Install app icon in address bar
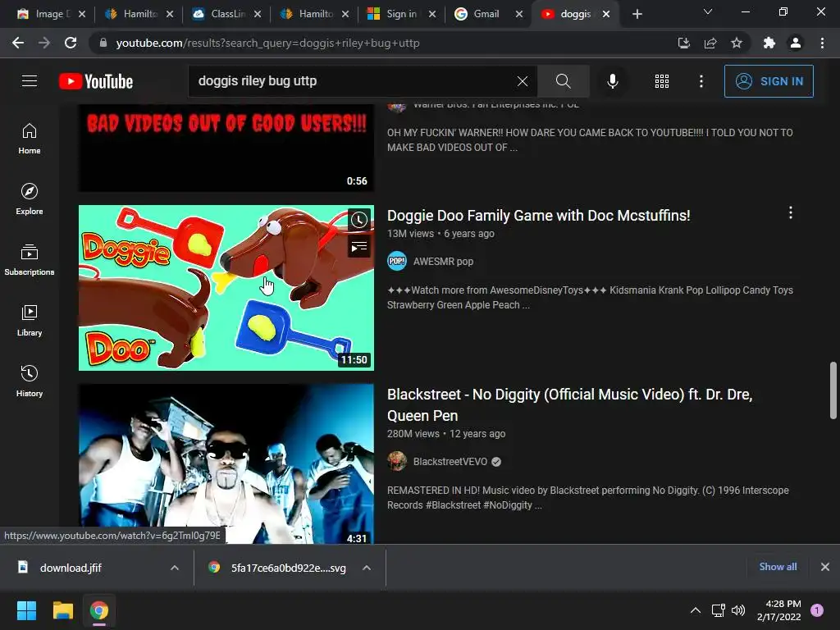 coord(683,43)
